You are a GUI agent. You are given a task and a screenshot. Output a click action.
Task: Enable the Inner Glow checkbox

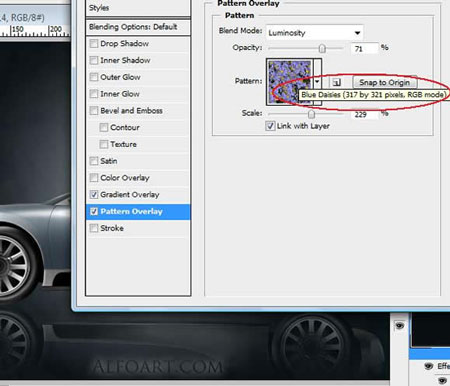point(94,94)
